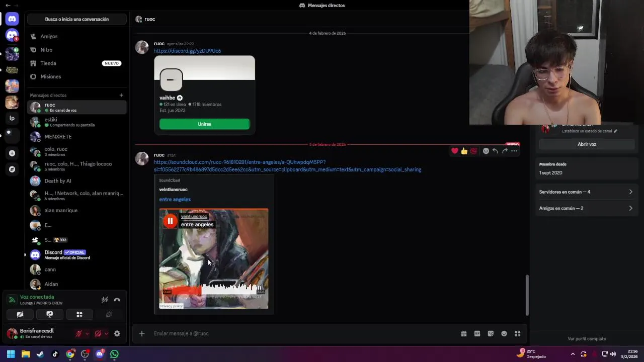Viewport: 644px width, 362px height.
Task: Open user settings gear
Action: (117, 333)
